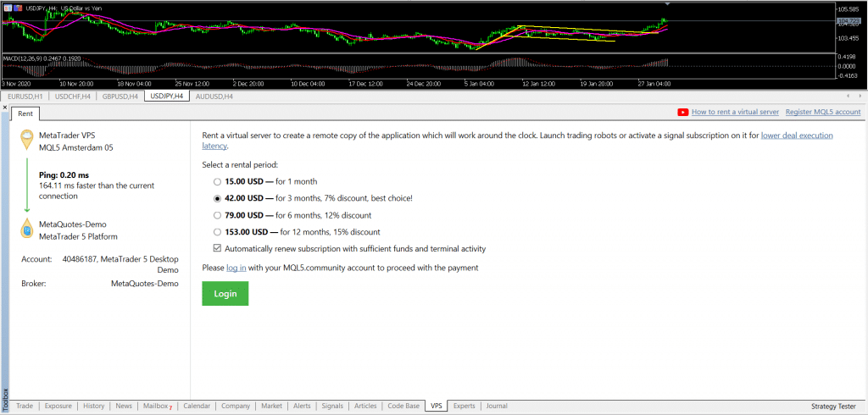Open the Trade tab in the Toolbox
Viewport: 868px width, 415px height.
click(x=25, y=407)
